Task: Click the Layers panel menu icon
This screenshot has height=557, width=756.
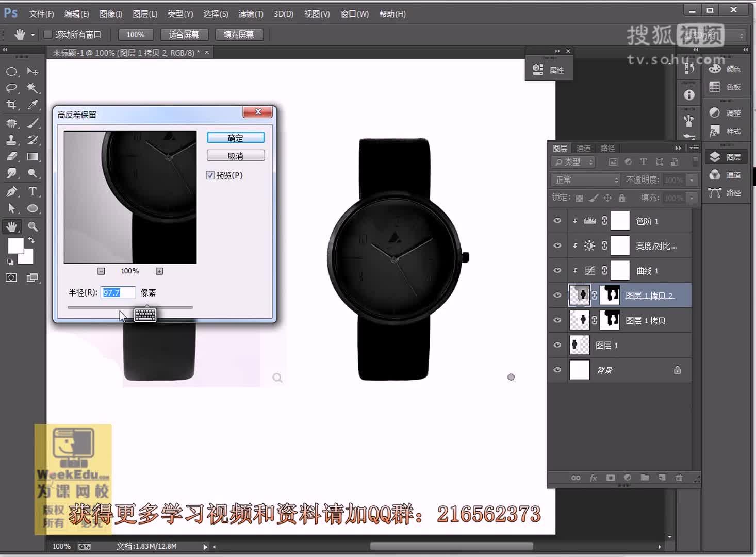Action: click(694, 148)
